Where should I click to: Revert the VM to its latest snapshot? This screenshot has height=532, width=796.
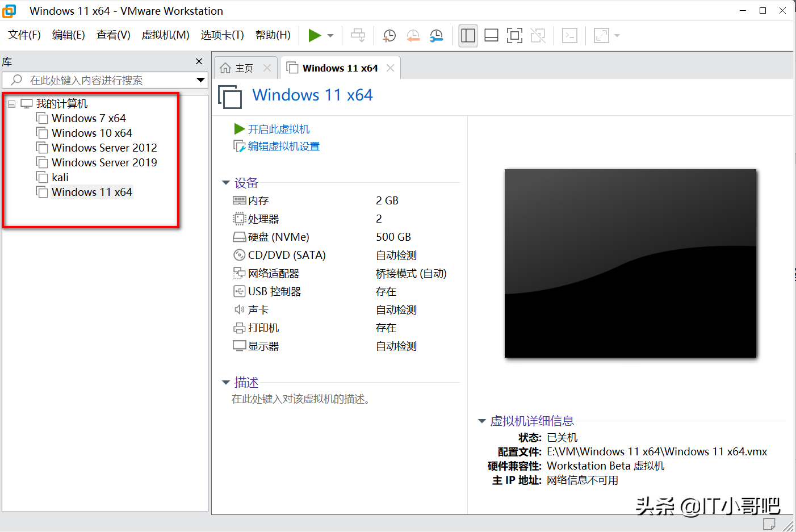tap(413, 35)
